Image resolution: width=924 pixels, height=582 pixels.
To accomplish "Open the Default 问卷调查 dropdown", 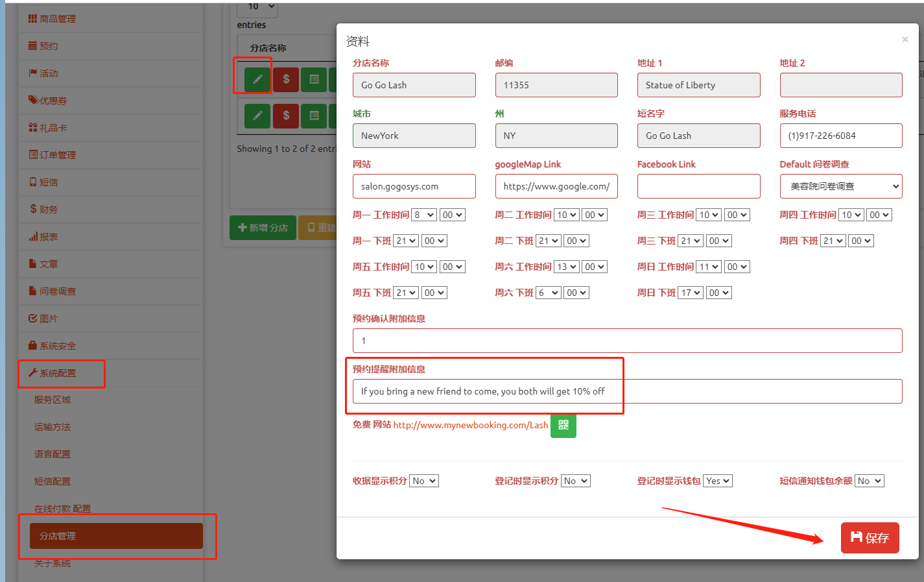I will click(x=840, y=186).
